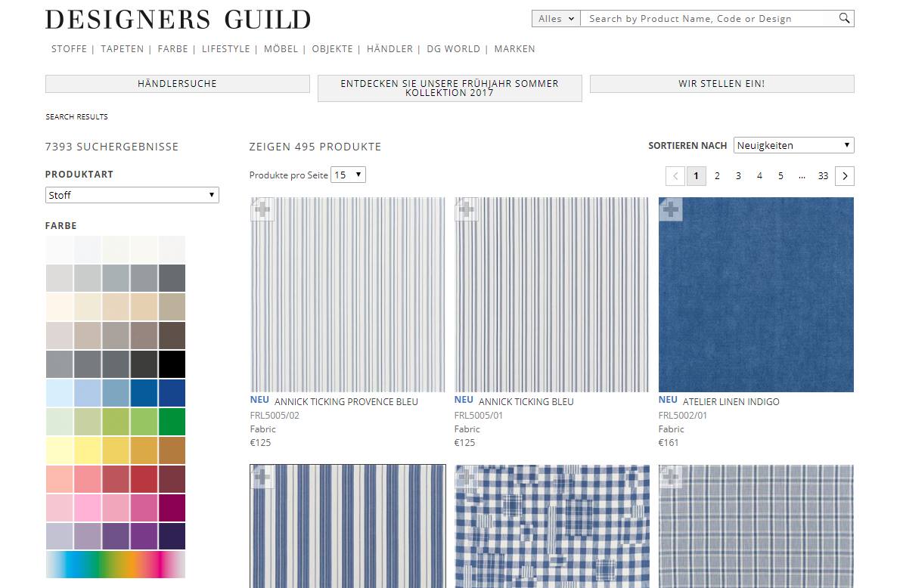The width and height of the screenshot is (903, 588).
Task: Open the Produktart Stoff dropdown
Action: point(132,195)
